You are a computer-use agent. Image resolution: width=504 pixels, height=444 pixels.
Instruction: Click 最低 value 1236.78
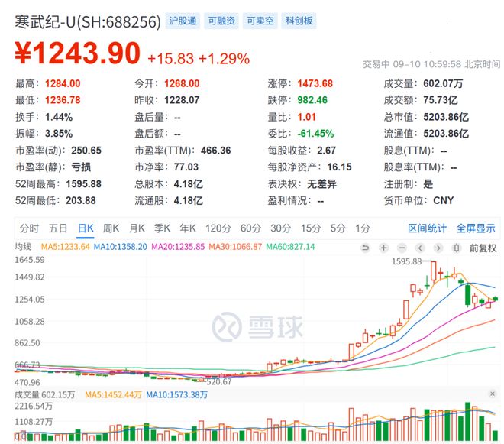click(x=63, y=100)
